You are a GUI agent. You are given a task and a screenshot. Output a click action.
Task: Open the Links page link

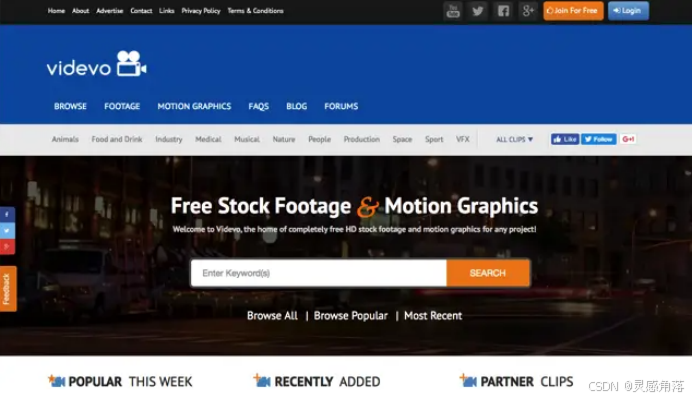coord(166,11)
